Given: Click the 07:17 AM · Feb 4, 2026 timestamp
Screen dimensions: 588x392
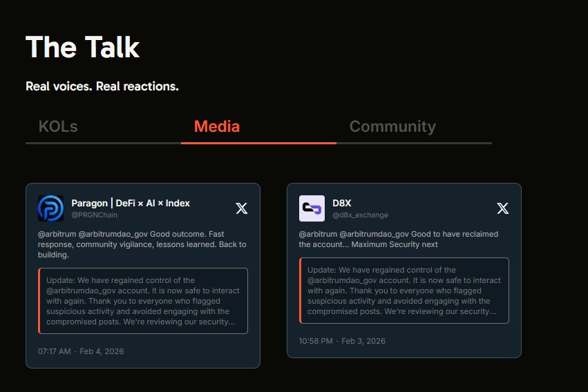Looking at the screenshot, I should (81, 351).
